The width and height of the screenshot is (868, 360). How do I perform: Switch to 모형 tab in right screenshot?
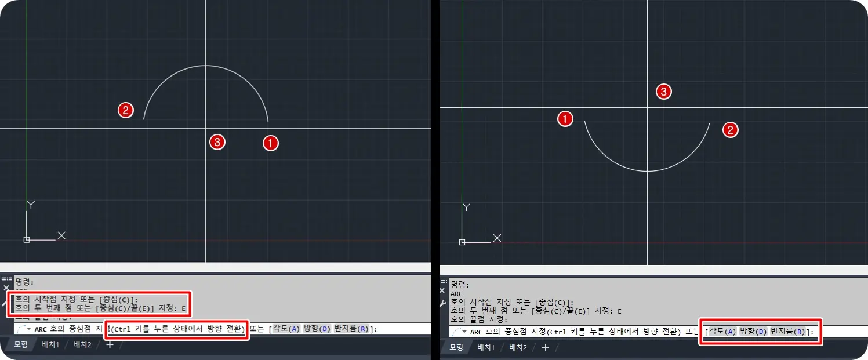click(456, 347)
